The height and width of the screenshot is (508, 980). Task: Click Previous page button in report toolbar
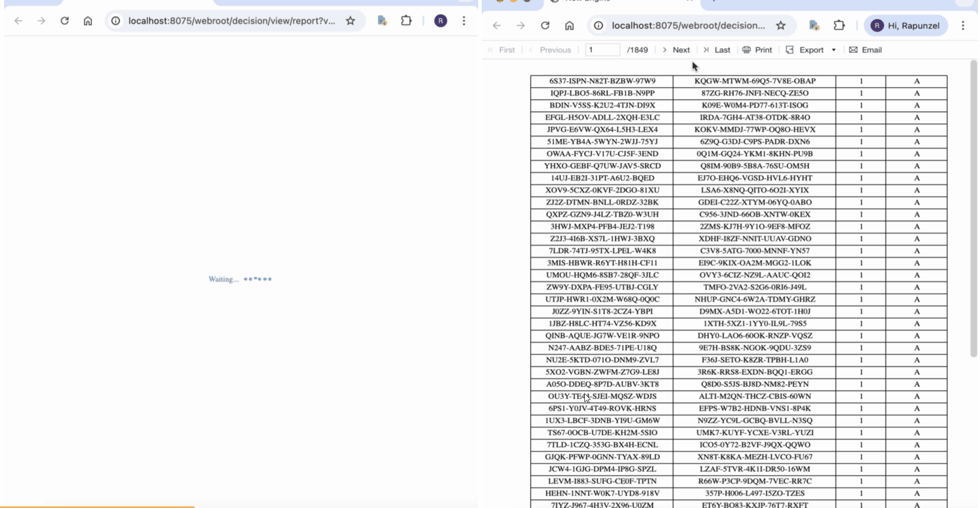pyautogui.click(x=550, y=50)
